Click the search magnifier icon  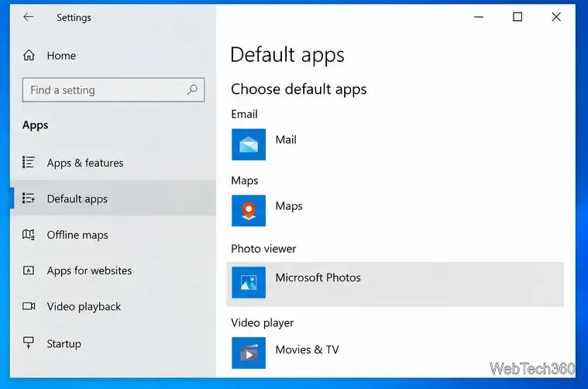(192, 90)
